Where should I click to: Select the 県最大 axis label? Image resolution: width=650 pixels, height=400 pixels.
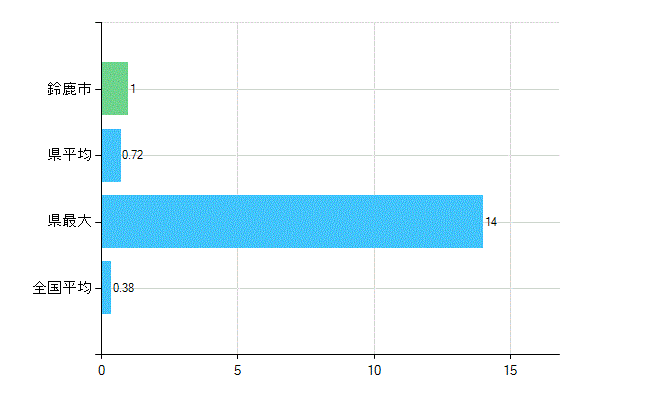coord(69,221)
